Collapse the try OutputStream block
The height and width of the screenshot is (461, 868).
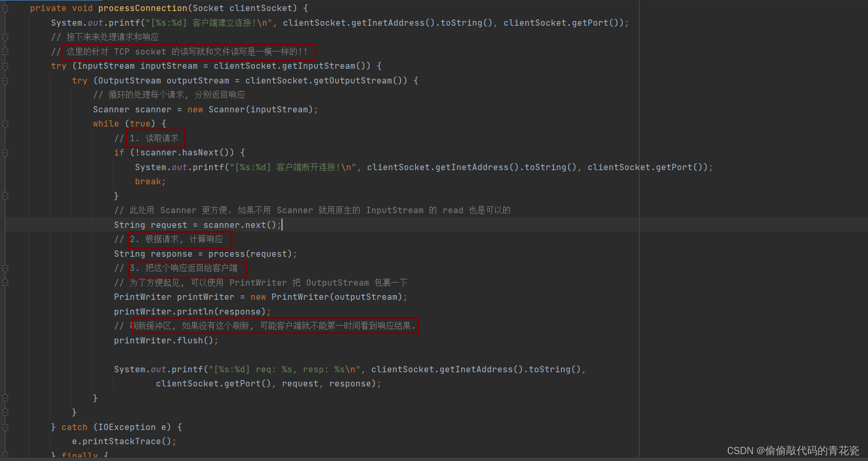tap(5, 81)
